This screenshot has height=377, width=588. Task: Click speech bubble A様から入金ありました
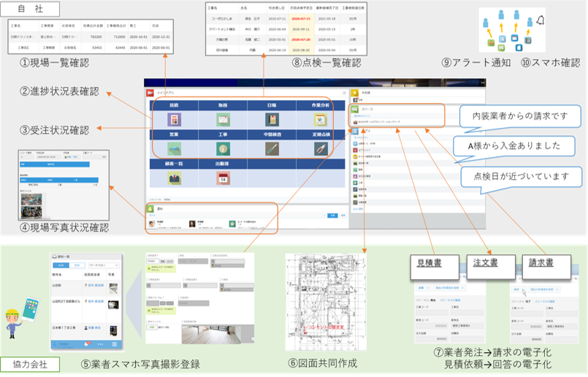(x=513, y=146)
